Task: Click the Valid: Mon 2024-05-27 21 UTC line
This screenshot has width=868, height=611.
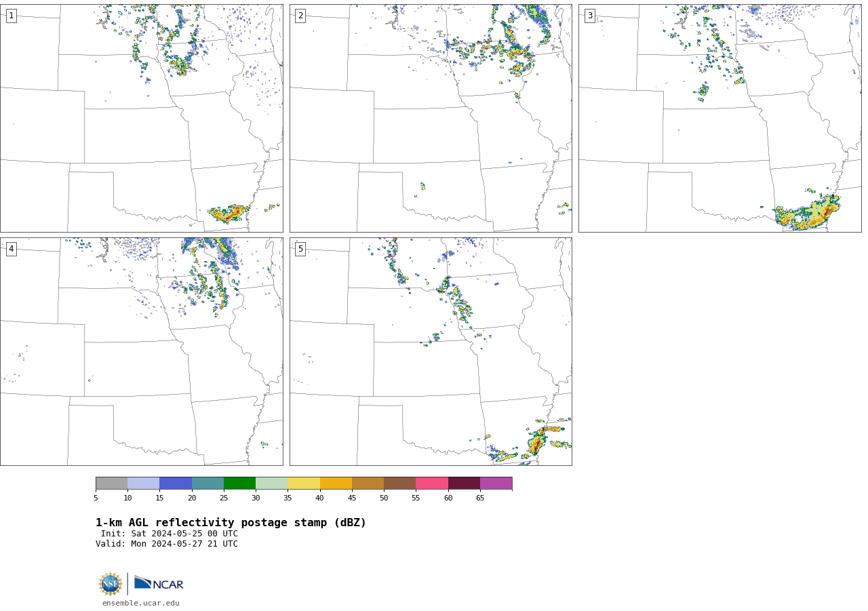Action: 167,544
